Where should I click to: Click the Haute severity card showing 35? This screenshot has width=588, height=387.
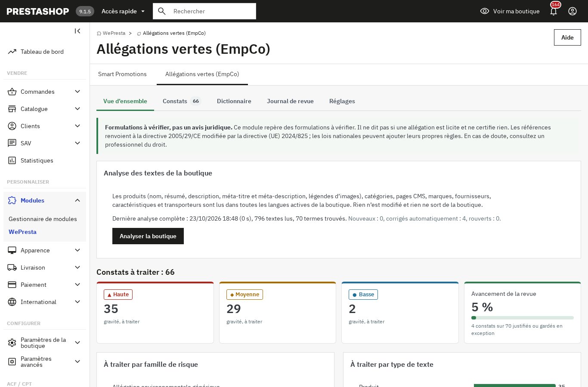(x=155, y=313)
